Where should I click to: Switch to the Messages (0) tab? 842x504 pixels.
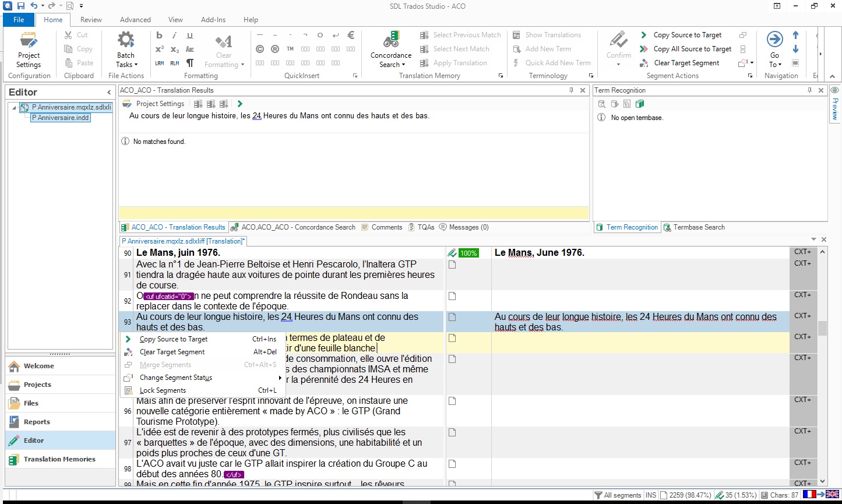(464, 227)
